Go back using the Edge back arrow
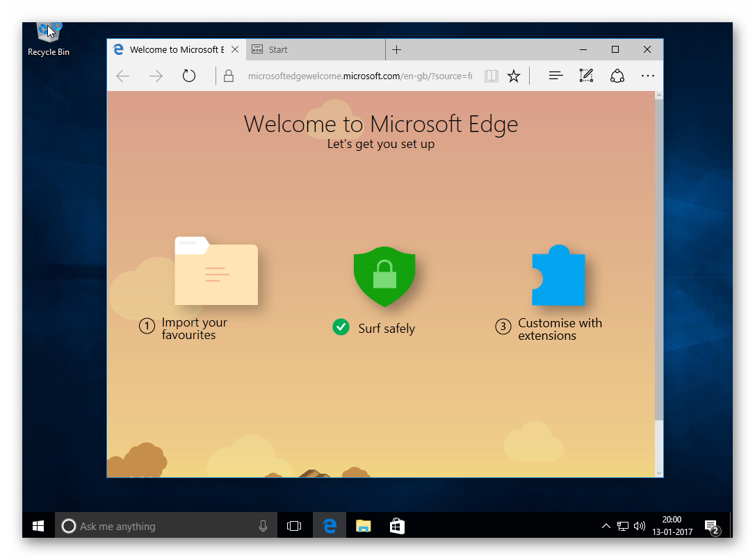The image size is (755, 560). (123, 76)
